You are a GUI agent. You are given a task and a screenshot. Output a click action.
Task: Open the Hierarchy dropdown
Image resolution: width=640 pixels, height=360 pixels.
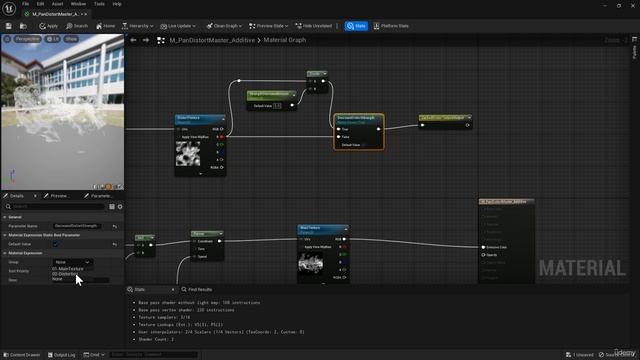pos(138,26)
